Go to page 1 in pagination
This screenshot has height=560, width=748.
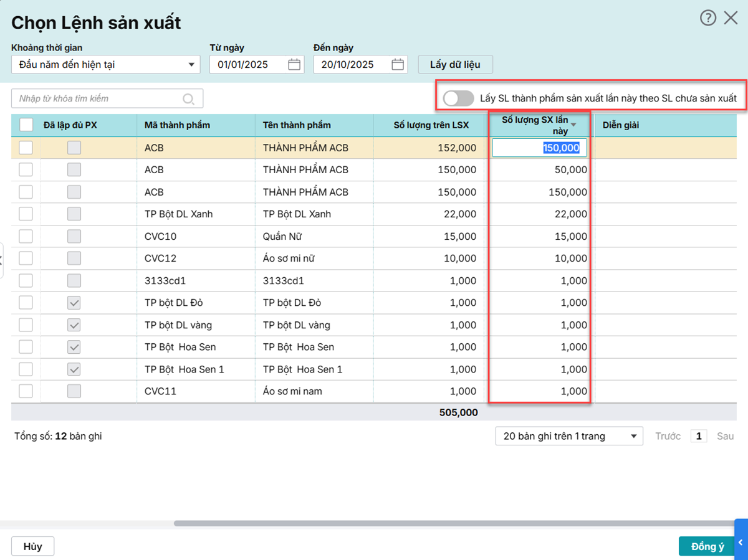point(699,436)
